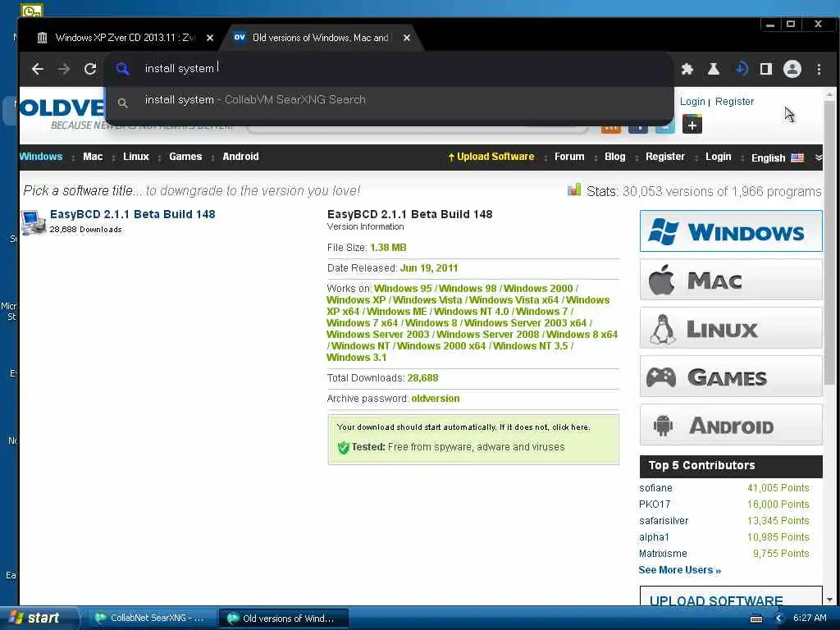The width and height of the screenshot is (840, 630).
Task: Click the large Mac category banner
Action: (x=731, y=280)
